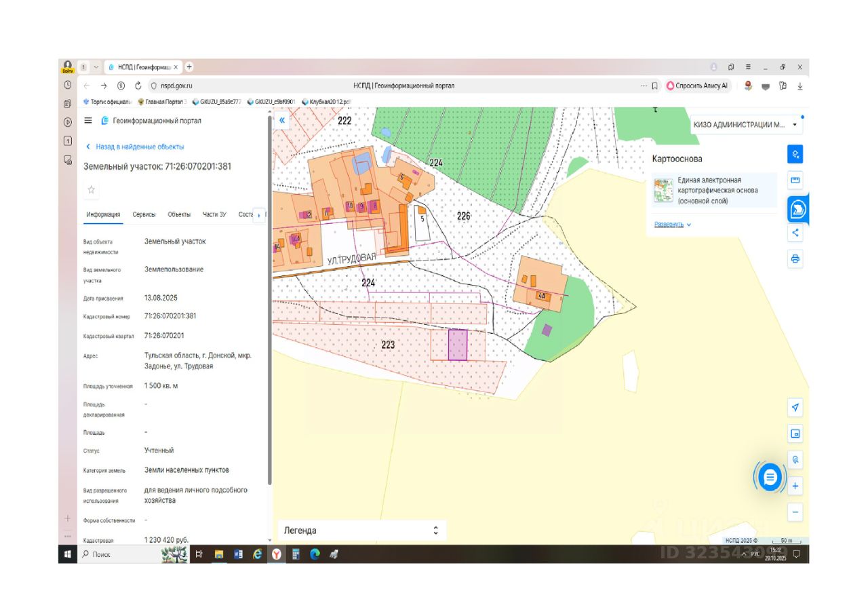Image resolution: width=868 pixels, height=614 pixels.
Task: Collapse the sidebar with double-chevron button
Action: point(282,120)
